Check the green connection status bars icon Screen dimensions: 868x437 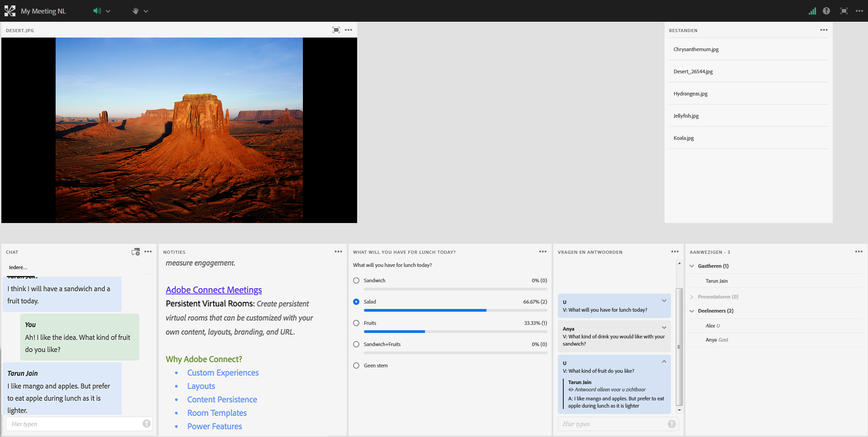click(812, 11)
